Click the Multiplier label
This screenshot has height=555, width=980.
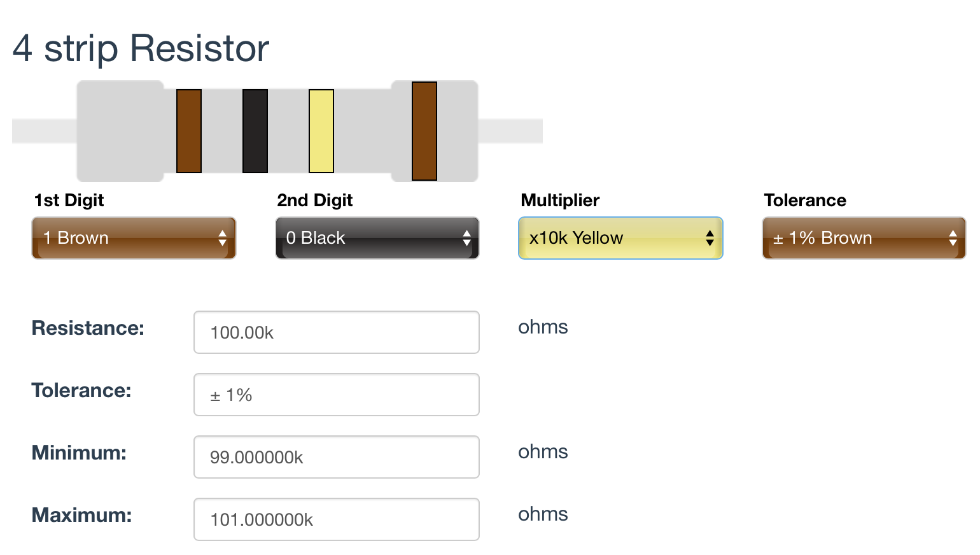(560, 200)
